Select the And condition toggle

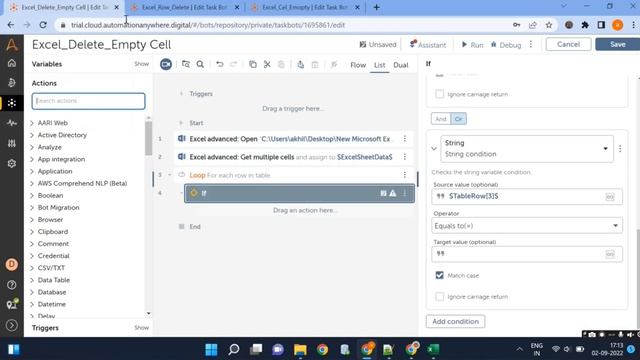441,119
